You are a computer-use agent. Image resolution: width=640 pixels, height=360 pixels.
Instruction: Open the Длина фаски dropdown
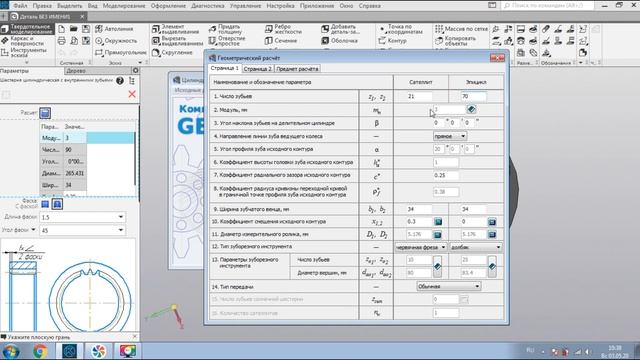pos(121,217)
